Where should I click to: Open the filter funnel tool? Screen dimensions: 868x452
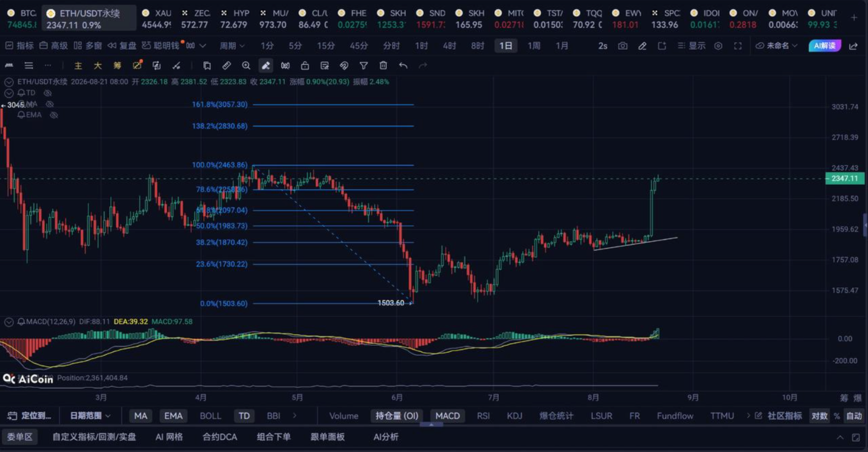(364, 66)
